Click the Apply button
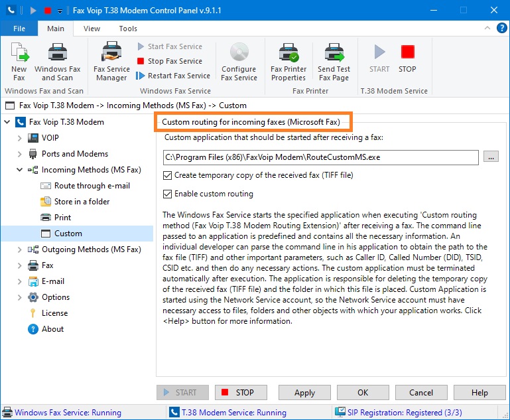Viewport: 510px width, 420px height. 305,393
